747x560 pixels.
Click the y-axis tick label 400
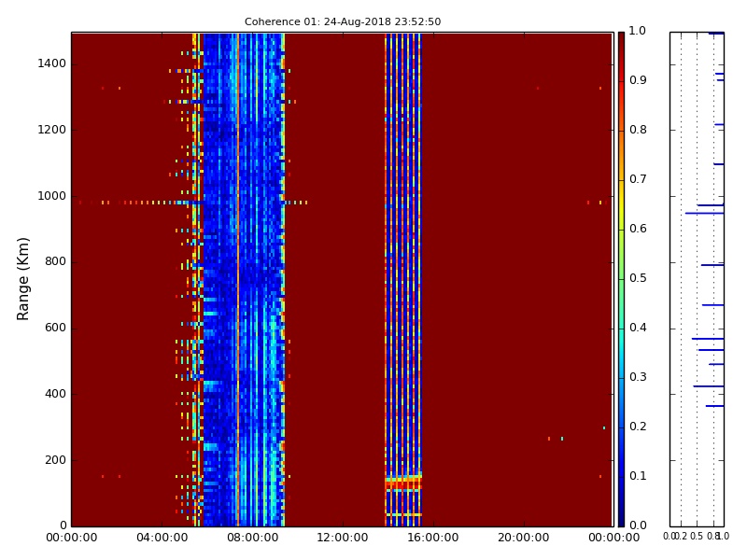tap(55, 394)
